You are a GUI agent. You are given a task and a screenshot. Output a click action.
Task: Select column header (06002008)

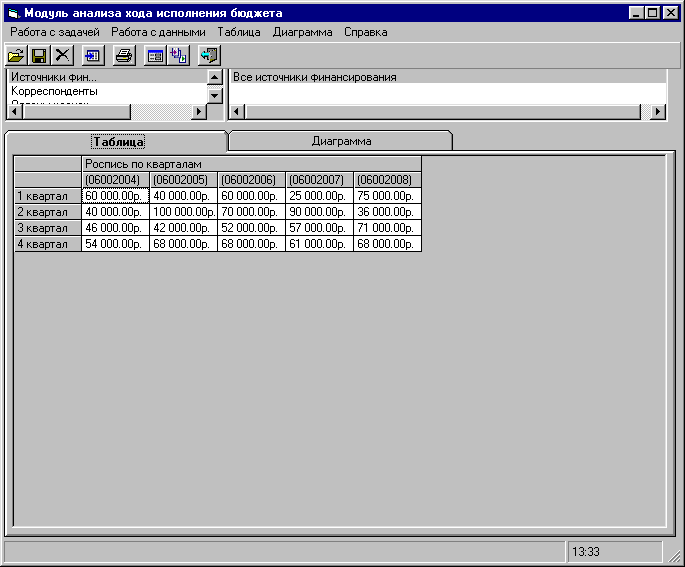387,180
